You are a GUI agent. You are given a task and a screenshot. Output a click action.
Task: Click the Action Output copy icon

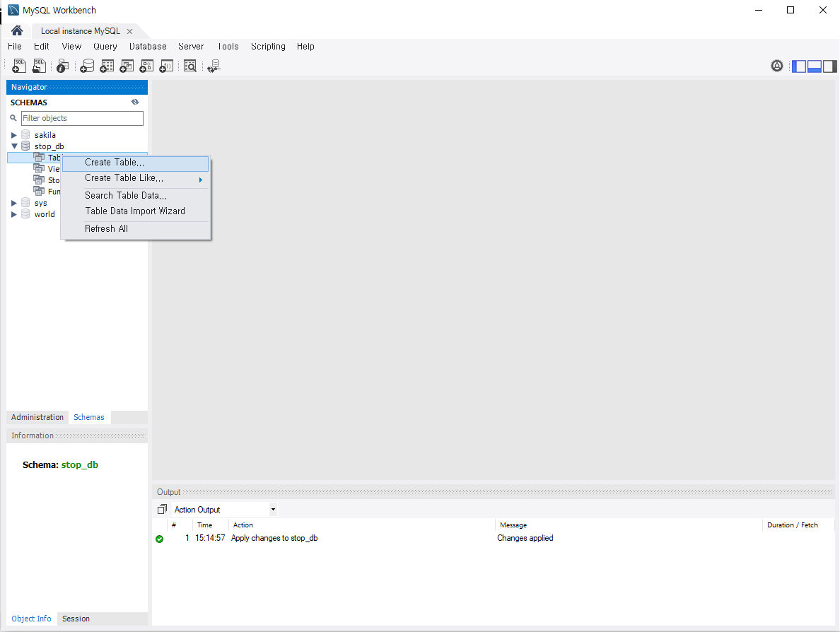pyautogui.click(x=162, y=510)
